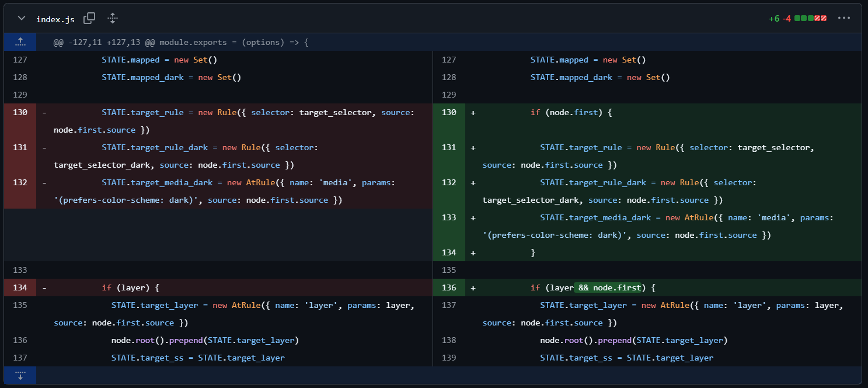The height and width of the screenshot is (388, 868).
Task: Select left line number 131
Action: 20,147
